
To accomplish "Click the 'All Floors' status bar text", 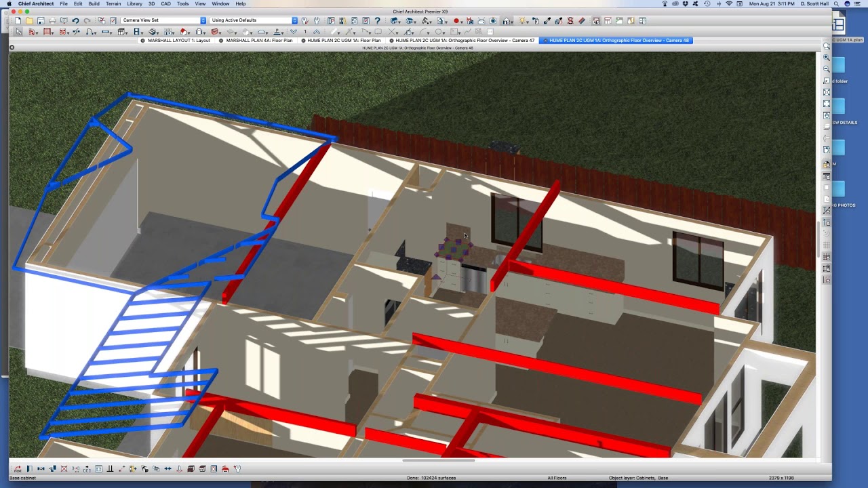I will pyautogui.click(x=557, y=478).
